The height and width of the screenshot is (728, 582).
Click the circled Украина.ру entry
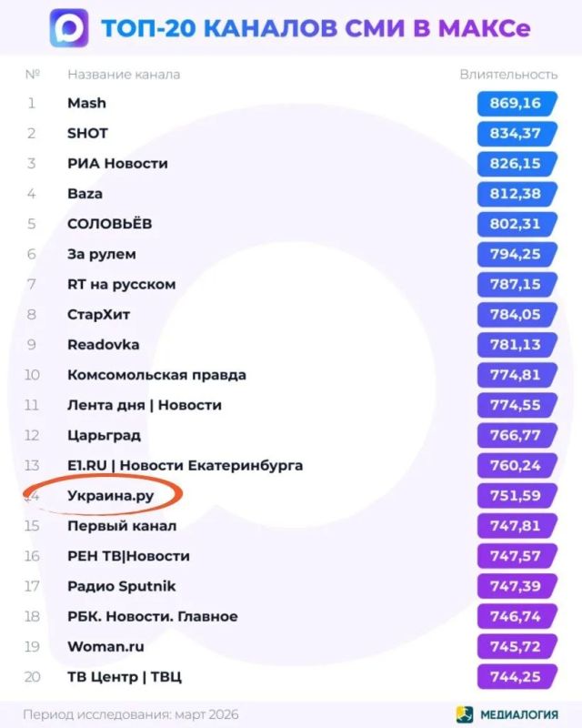pyautogui.click(x=110, y=496)
